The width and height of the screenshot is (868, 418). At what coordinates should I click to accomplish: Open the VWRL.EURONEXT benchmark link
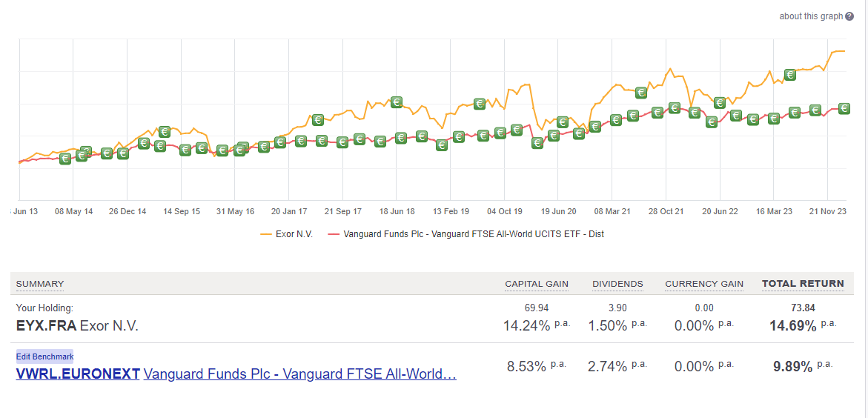pos(78,374)
